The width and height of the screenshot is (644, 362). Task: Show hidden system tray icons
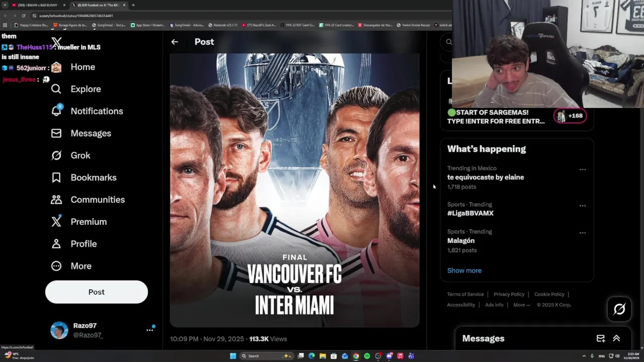click(584, 356)
